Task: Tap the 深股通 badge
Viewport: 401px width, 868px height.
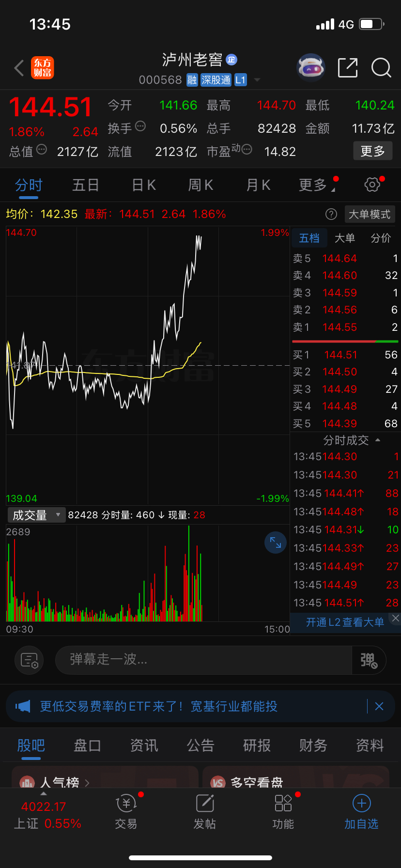Action: [216, 80]
